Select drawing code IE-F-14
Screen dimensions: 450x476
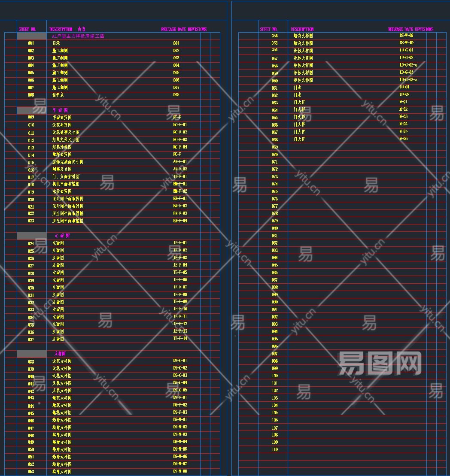click(x=180, y=339)
